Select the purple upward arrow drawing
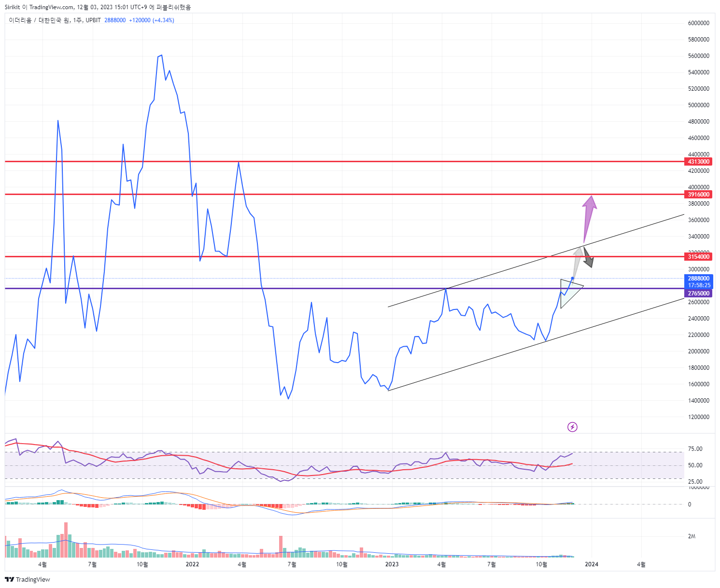This screenshot has width=720, height=588. 589,218
